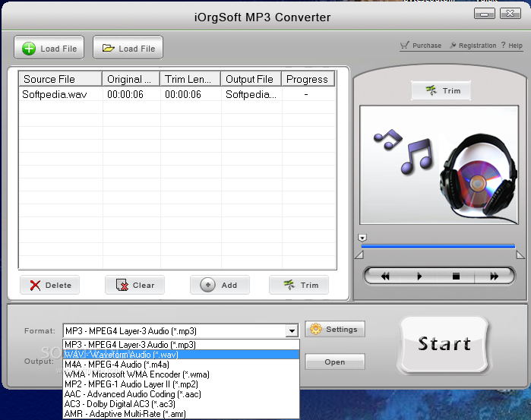Clear the file list with Clear button
Viewport: 531px width, 420px height.
134,285
